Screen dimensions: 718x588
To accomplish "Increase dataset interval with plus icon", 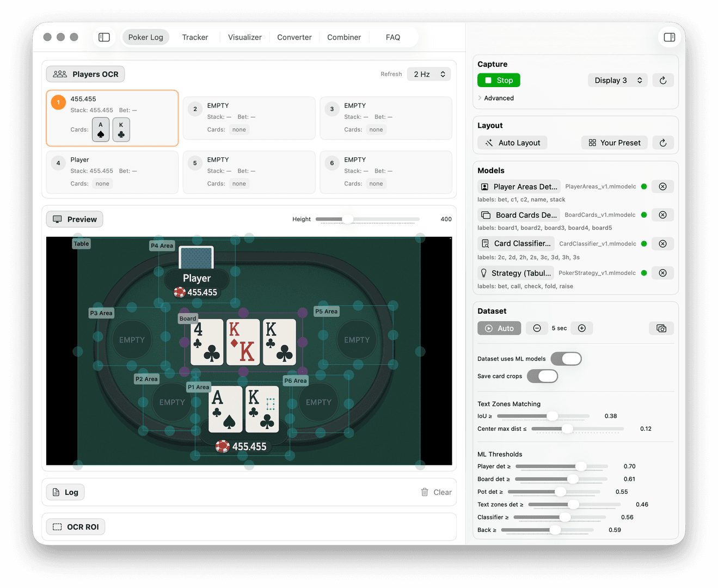I will point(582,328).
